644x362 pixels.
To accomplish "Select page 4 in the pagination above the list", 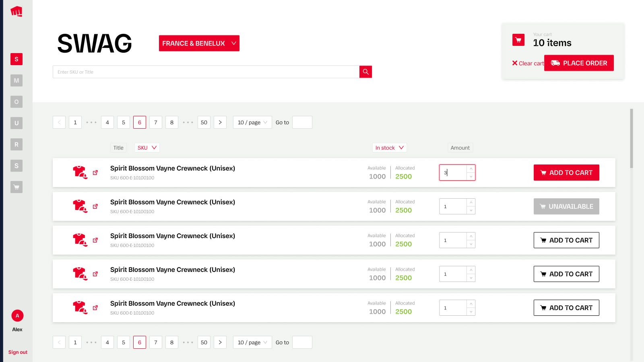I will pyautogui.click(x=107, y=122).
